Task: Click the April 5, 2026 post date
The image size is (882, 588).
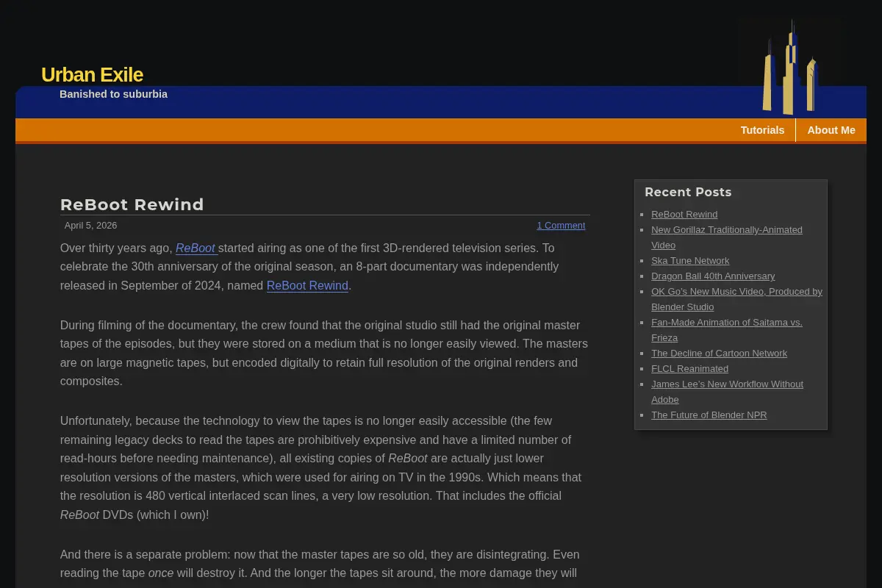Action: pos(90,226)
